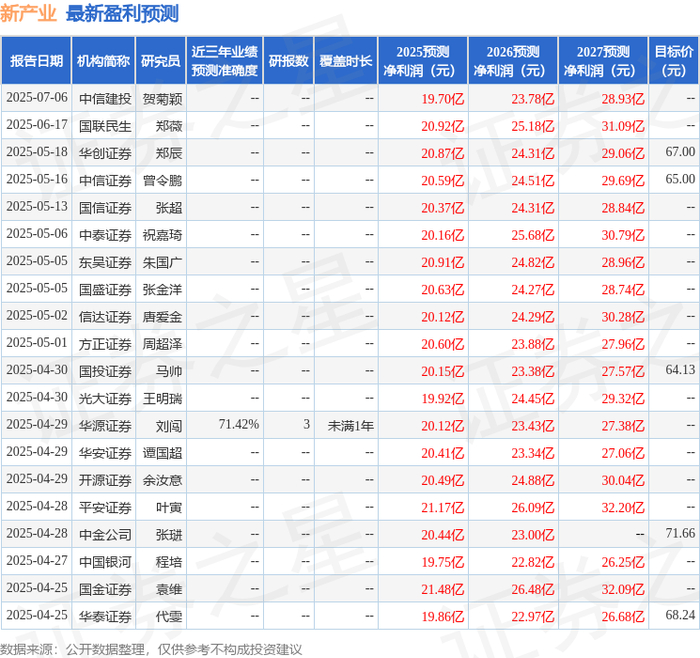Click the 2025预测净利润 column header
This screenshot has height=658, width=700.
click(x=423, y=61)
